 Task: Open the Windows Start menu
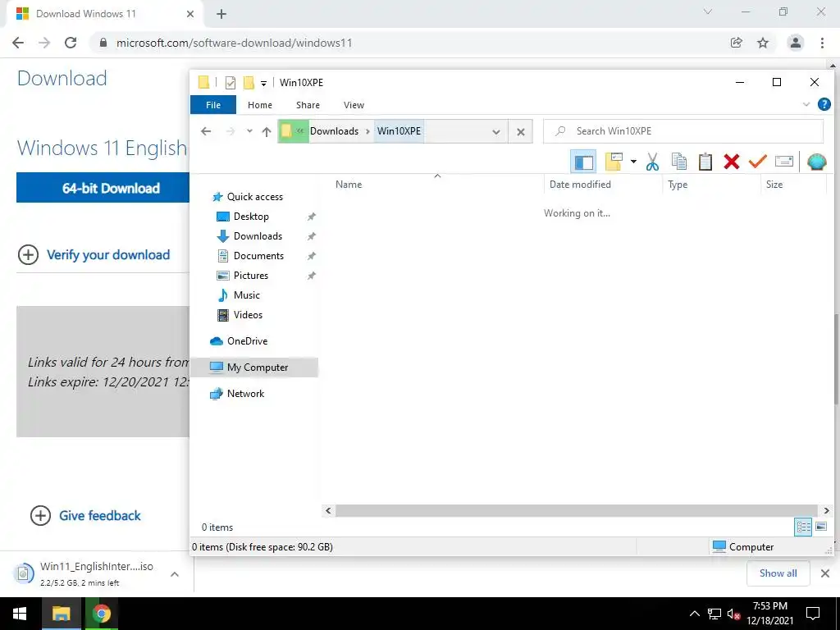[x=20, y=614]
